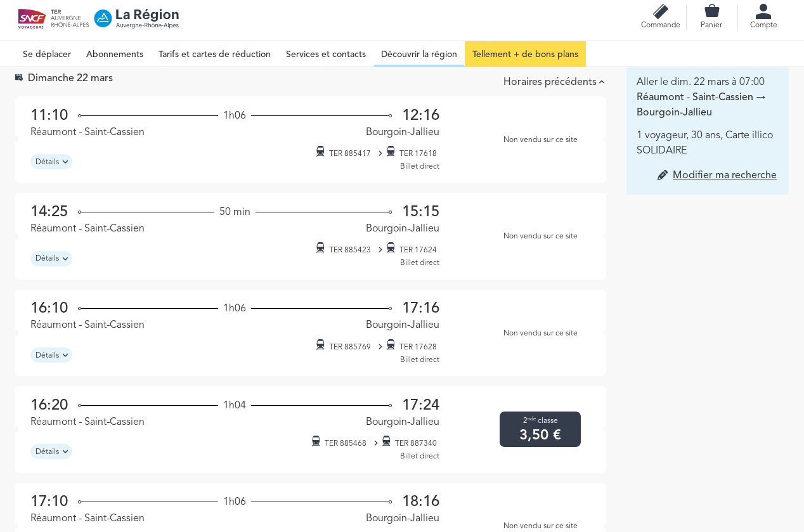Open the Se déplacer menu

(47, 54)
